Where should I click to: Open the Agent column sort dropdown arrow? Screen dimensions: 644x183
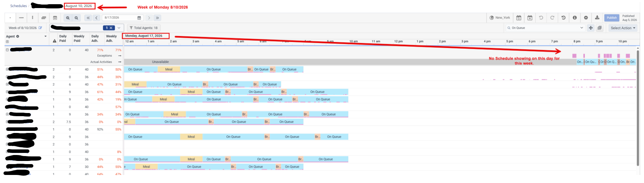point(45,36)
